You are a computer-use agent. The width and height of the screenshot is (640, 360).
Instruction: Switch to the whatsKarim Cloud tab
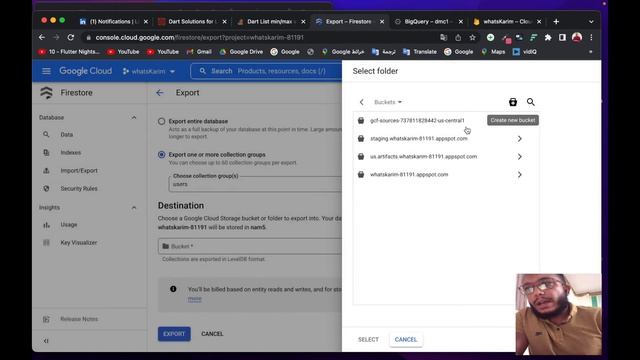[x=506, y=22]
